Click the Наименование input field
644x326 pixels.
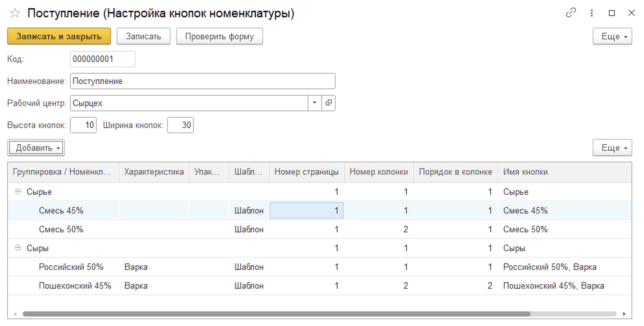(x=202, y=81)
